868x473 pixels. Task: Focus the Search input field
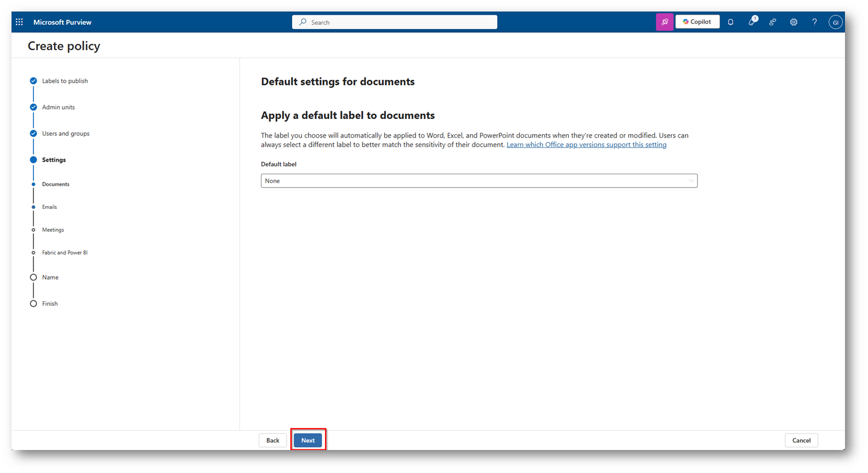395,22
